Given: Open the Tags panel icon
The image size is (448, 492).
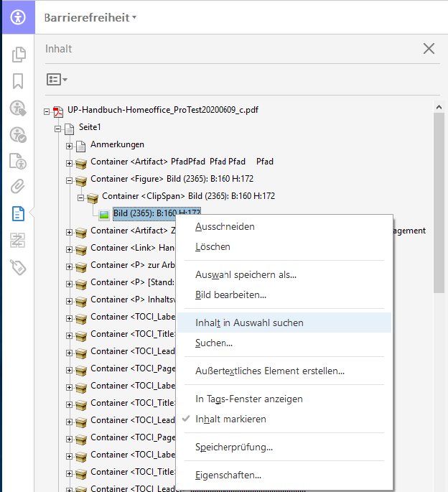Looking at the screenshot, I should click(19, 267).
